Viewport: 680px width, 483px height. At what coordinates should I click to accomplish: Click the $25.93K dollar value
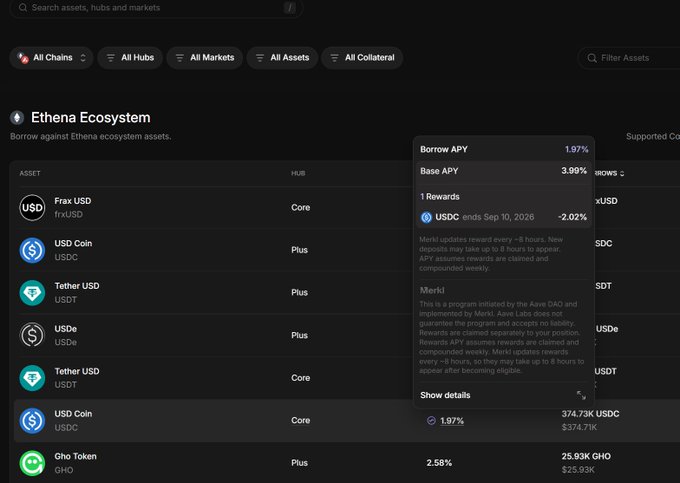tap(578, 470)
